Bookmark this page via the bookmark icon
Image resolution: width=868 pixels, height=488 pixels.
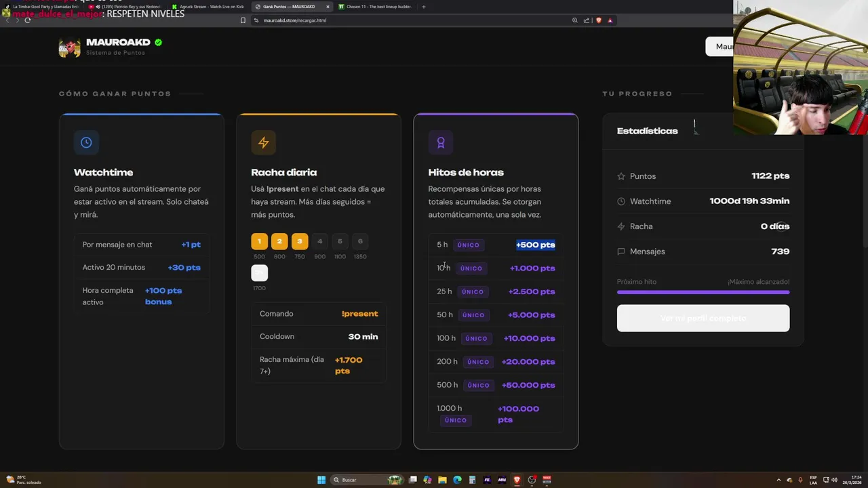tap(243, 20)
